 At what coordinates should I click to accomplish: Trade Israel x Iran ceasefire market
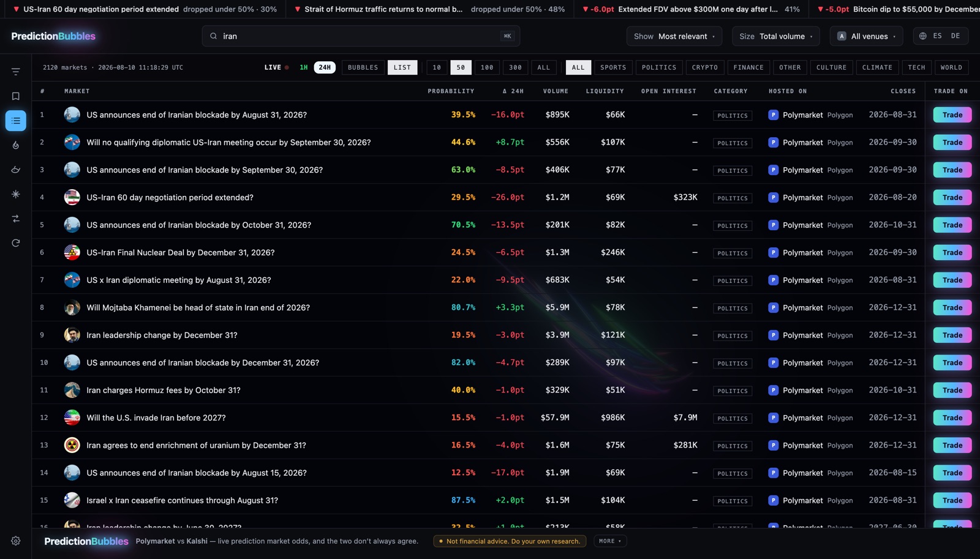[x=952, y=500]
